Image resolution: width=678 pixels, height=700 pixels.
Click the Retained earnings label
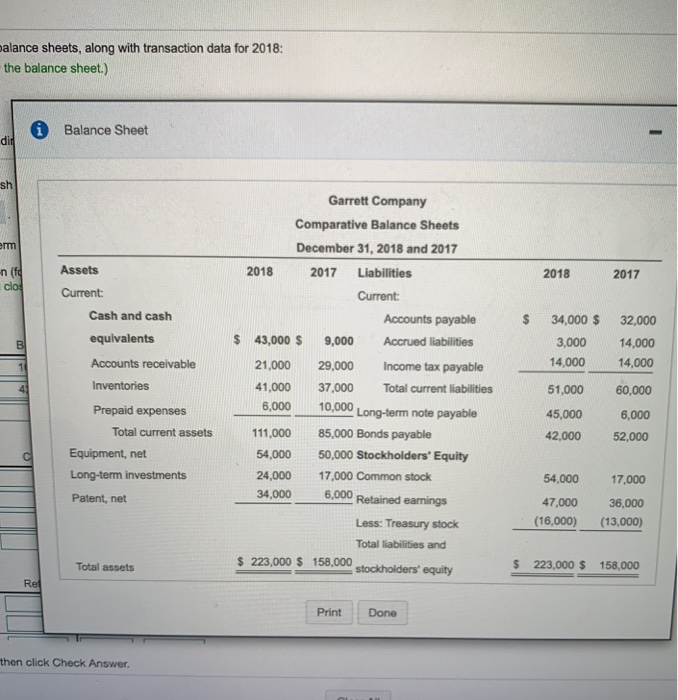401,500
